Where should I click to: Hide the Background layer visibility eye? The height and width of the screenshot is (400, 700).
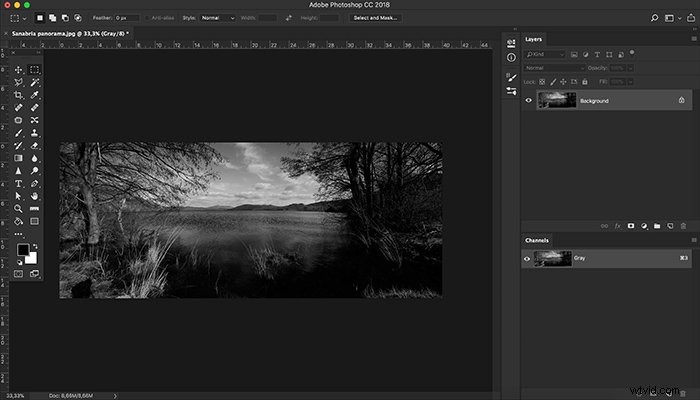point(529,100)
